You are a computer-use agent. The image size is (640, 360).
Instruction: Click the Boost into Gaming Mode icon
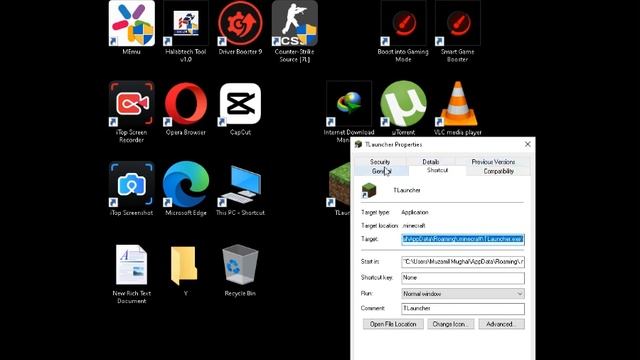coord(403,23)
